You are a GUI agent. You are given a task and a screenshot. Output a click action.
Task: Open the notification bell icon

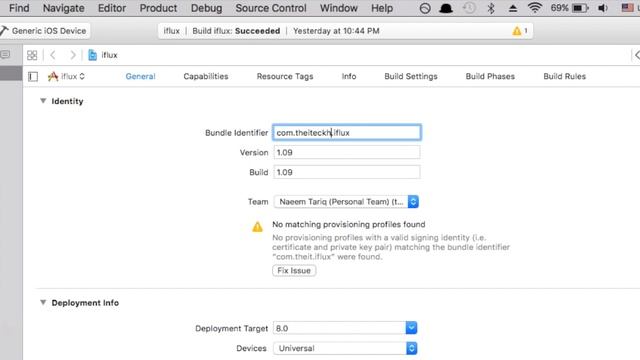(446, 8)
